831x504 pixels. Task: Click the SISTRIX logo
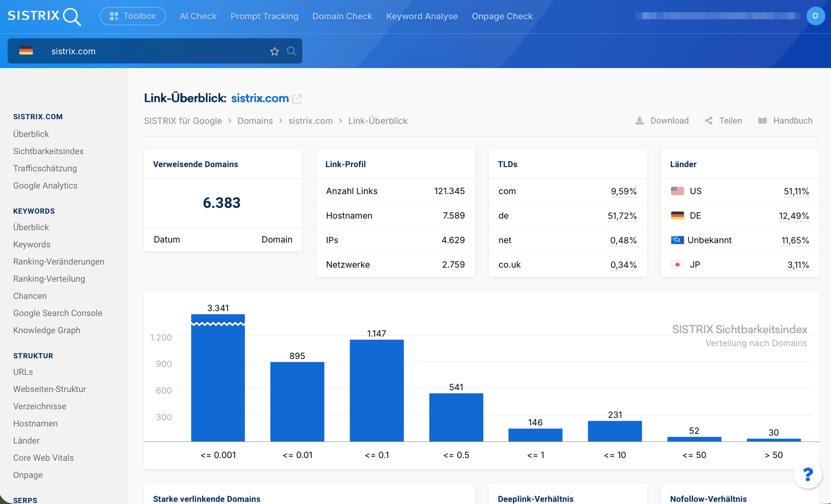[x=44, y=16]
